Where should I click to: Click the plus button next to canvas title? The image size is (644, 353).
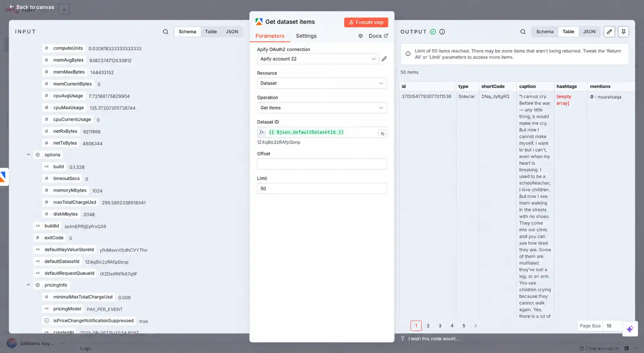coord(64,9)
